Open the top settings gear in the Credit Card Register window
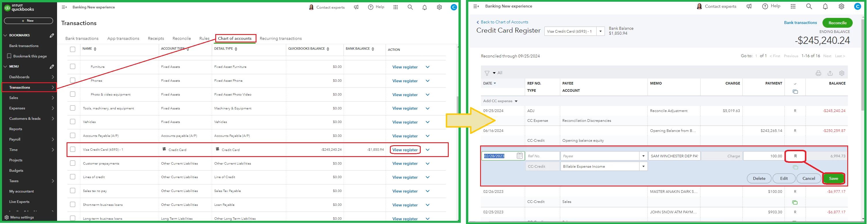Viewport: 868px width, 224px height. [x=841, y=6]
